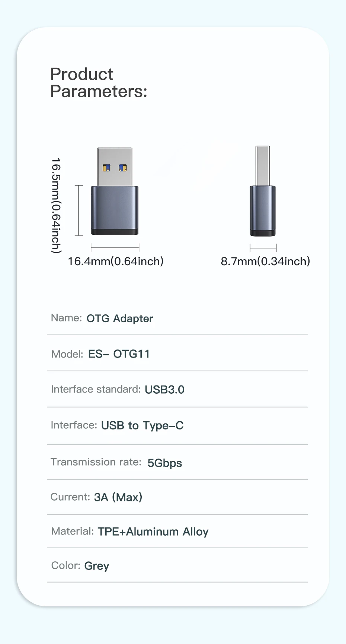Select the "Product Parameters:" heading
346x644 pixels.
[99, 83]
